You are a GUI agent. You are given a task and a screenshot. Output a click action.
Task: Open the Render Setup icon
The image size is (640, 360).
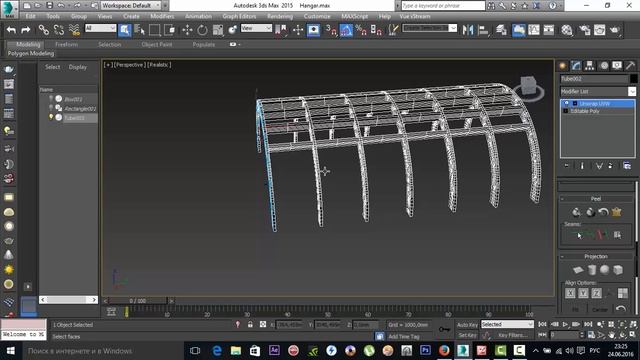(x=584, y=30)
